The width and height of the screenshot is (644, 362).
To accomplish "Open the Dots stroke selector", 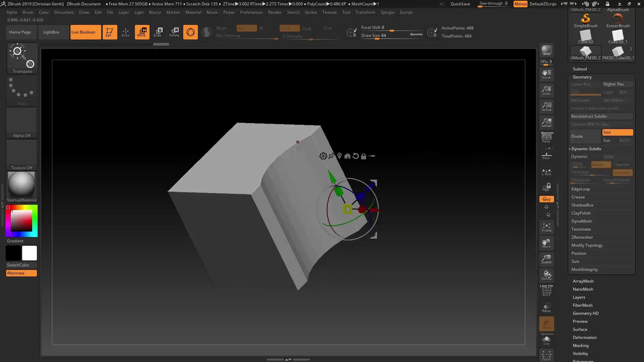I will click(22, 90).
